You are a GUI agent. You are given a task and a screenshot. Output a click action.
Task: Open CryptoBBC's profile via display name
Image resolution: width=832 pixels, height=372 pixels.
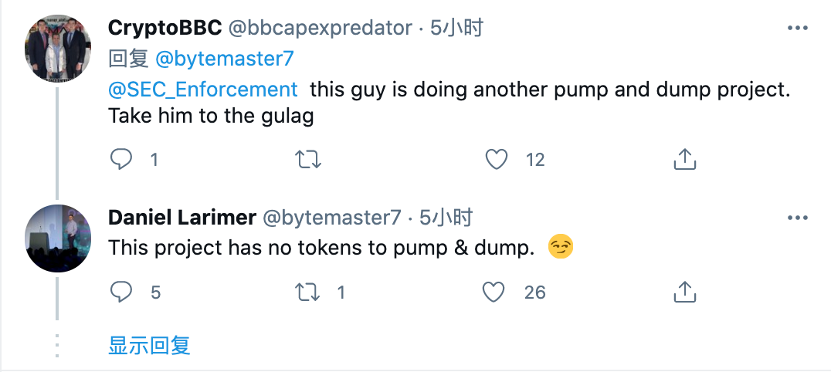point(164,28)
